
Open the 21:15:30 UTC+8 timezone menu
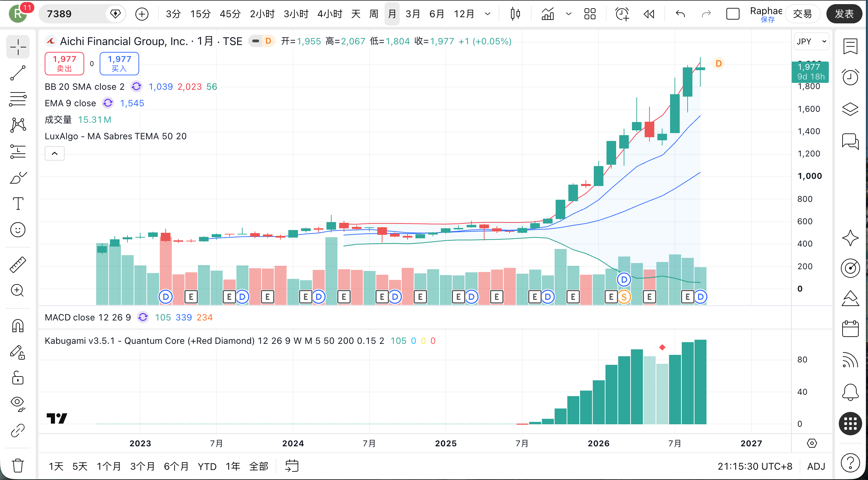755,466
